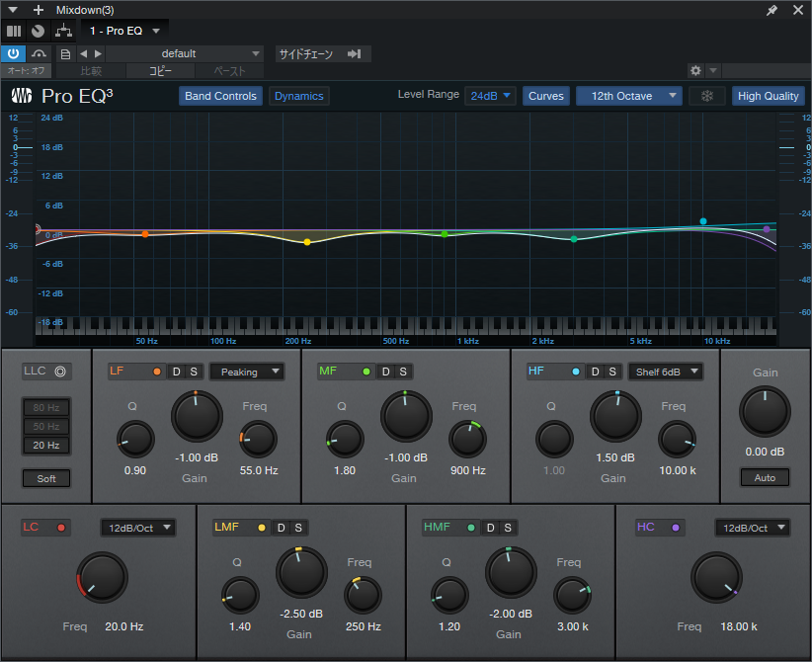Toggle the HMF band enable dot
Image resolution: width=812 pixels, height=662 pixels.
471,528
